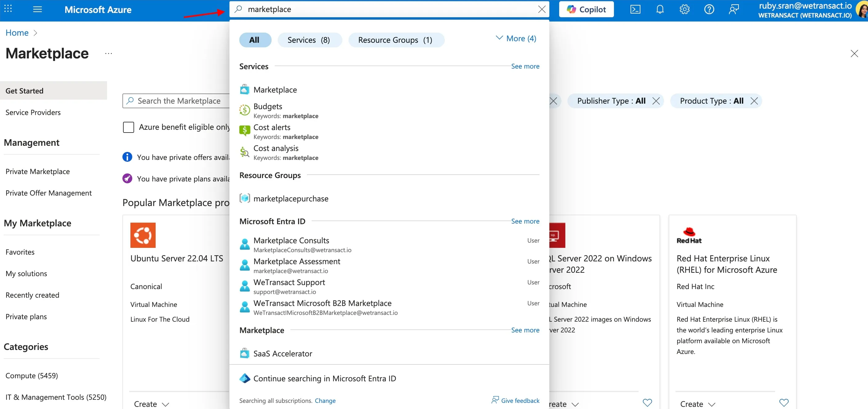This screenshot has height=409, width=868.
Task: Filter results by Services (8)
Action: click(309, 40)
